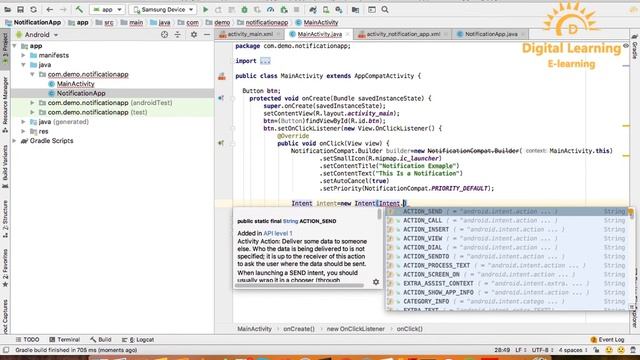Viewport: 640px width, 360px height.
Task: Collapse the app module tree node
Action: click(15, 46)
